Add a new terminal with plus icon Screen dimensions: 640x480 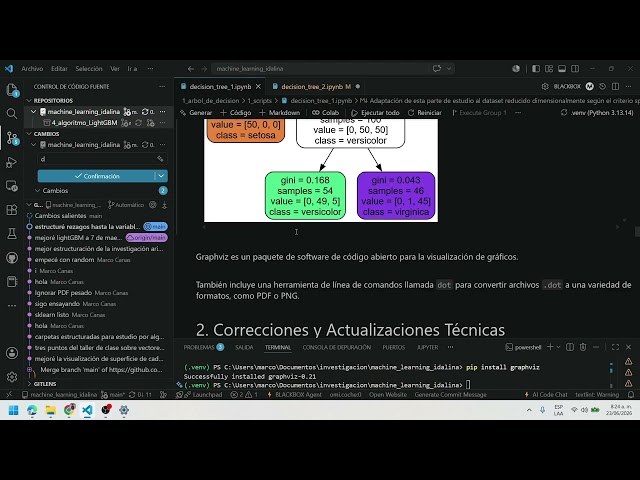click(550, 347)
